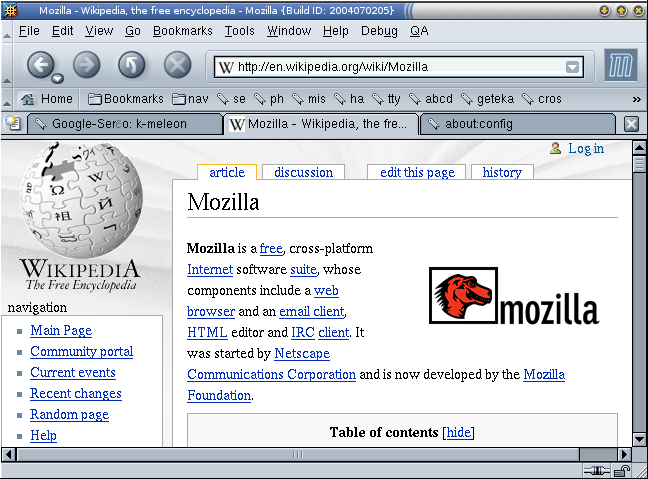Follow the Recent changes link
This screenshot has height=479, width=648.
76,394
